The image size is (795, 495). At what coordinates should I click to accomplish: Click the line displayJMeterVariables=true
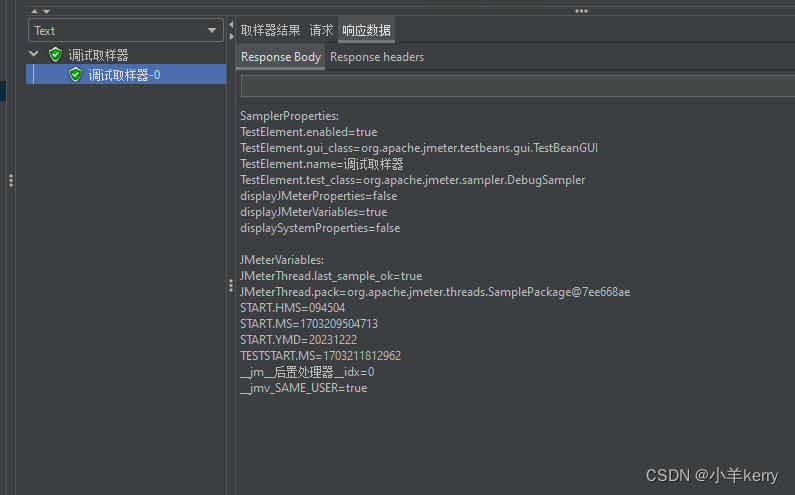(313, 212)
